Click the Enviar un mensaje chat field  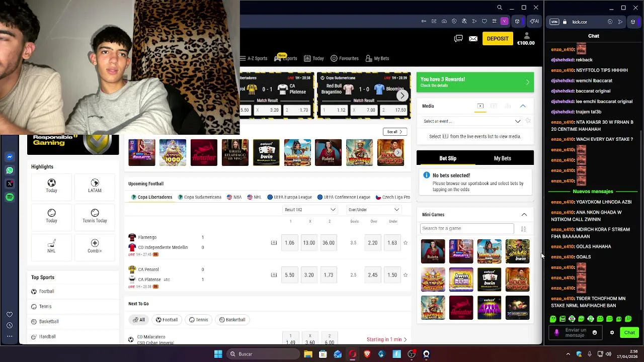(x=575, y=333)
